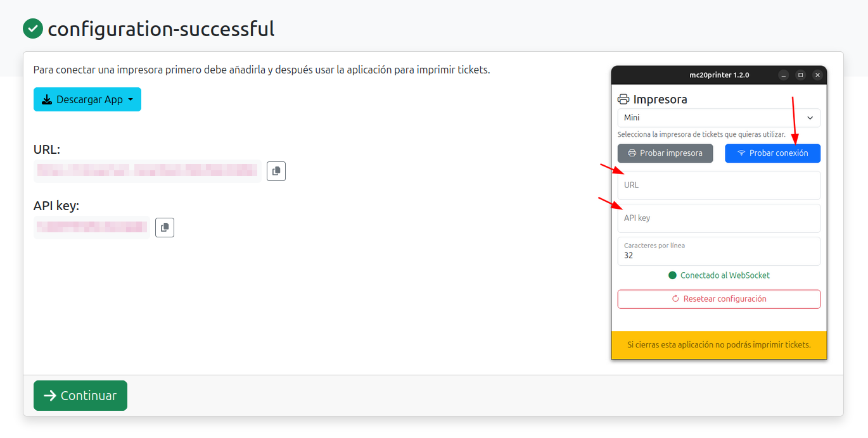This screenshot has height=438, width=868.
Task: Click the printer icon beside the Impresora title
Action: 623,99
